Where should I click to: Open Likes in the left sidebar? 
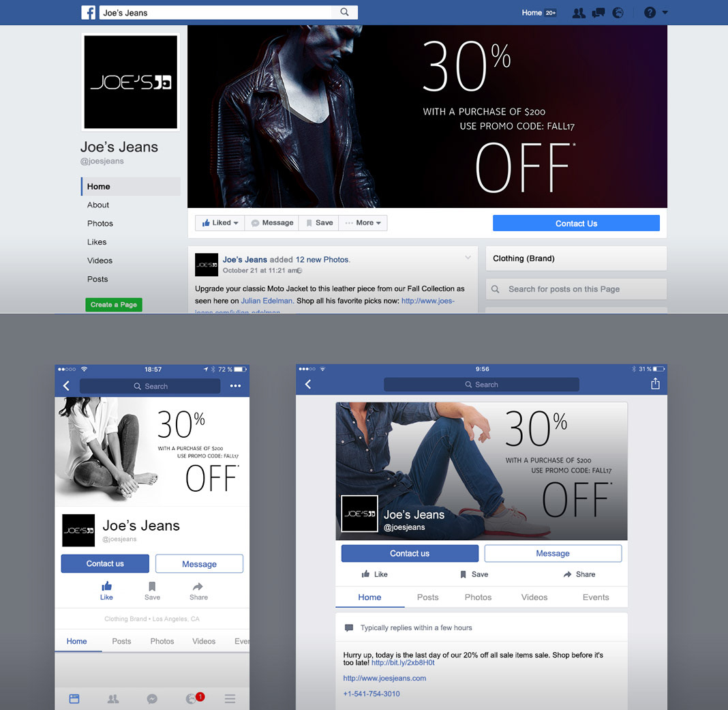click(97, 242)
